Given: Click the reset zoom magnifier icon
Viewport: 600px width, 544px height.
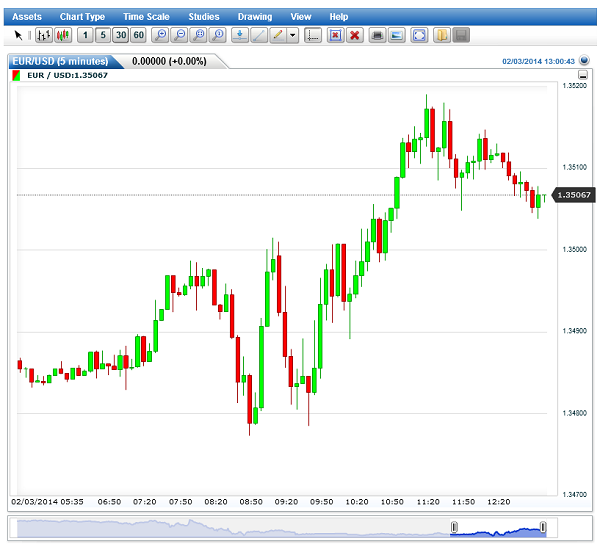Looking at the screenshot, I should [x=218, y=36].
